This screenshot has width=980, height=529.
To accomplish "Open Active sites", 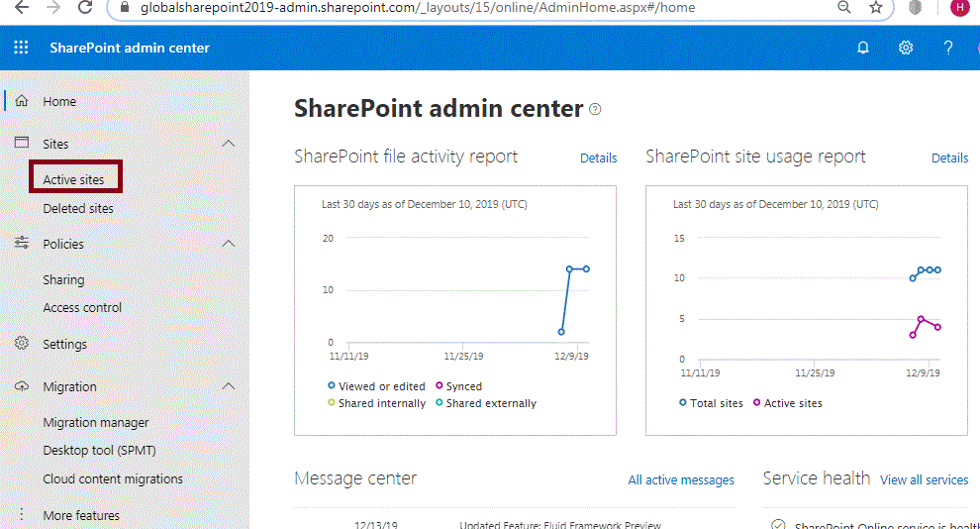I will [x=73, y=179].
